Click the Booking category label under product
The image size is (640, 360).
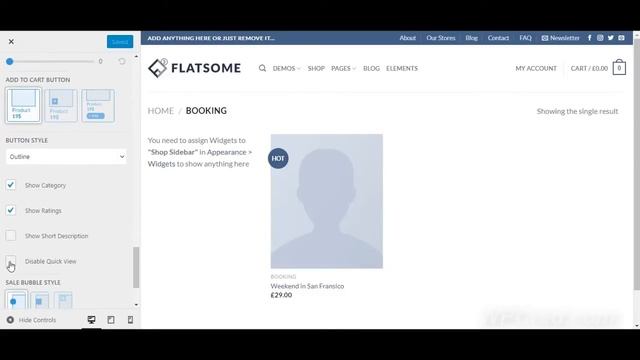point(283,277)
